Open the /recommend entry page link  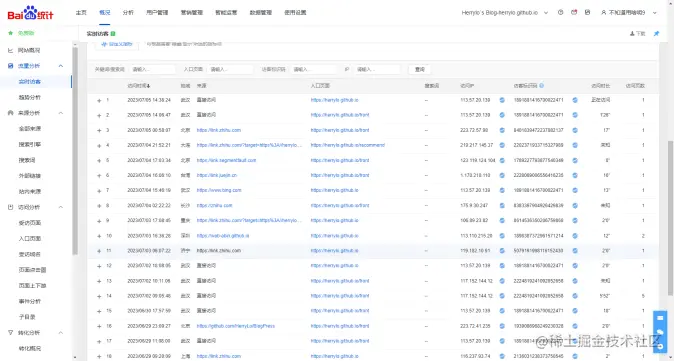pyautogui.click(x=348, y=145)
